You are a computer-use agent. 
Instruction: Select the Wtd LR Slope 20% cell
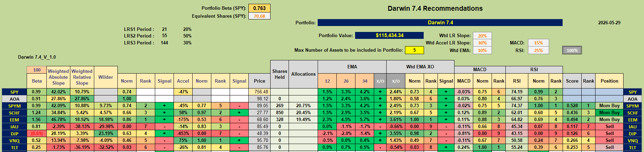(482, 36)
